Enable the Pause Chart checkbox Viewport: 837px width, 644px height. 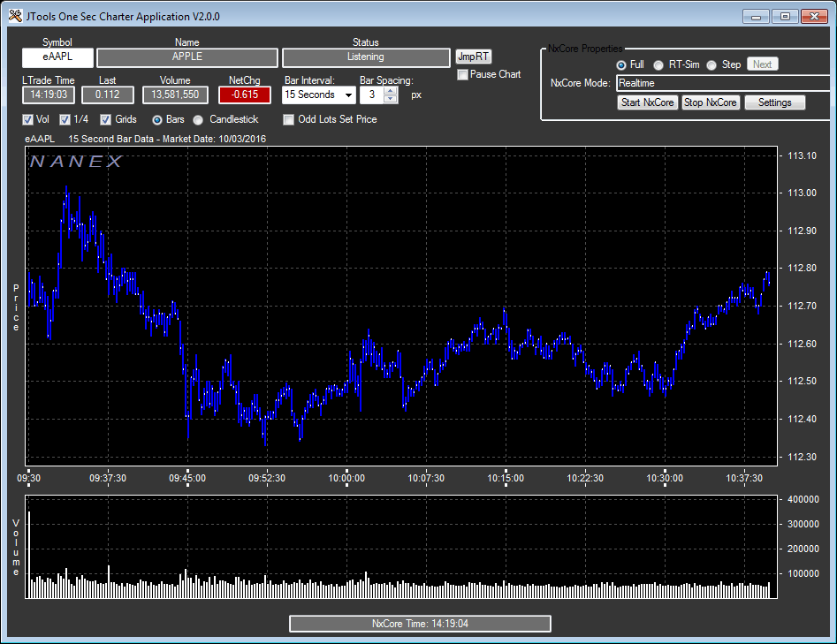463,75
